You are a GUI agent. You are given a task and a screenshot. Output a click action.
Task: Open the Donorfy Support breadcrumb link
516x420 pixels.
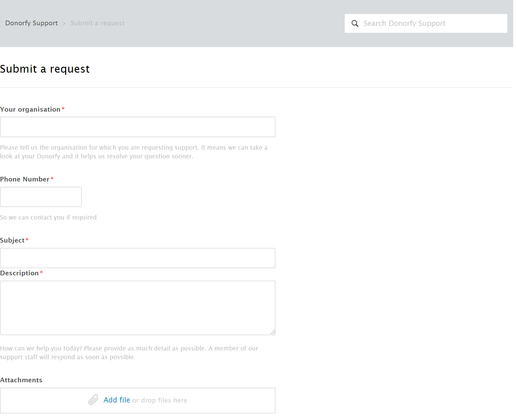pyautogui.click(x=32, y=23)
